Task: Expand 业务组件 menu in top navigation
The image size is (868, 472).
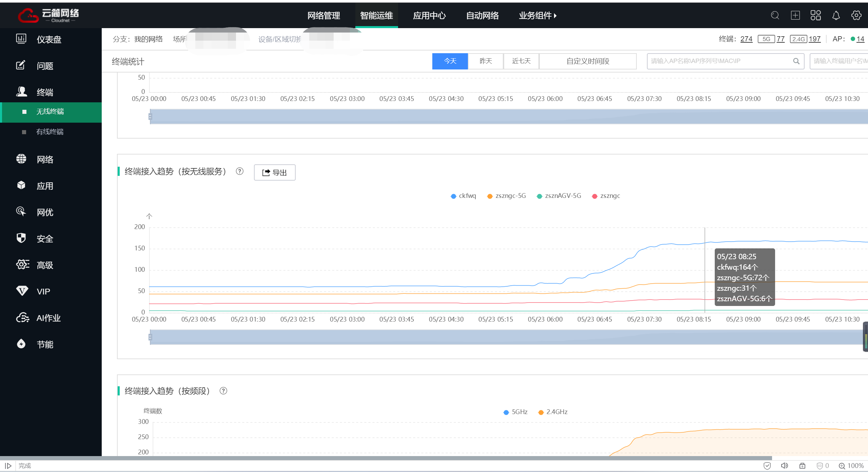Action: point(537,16)
